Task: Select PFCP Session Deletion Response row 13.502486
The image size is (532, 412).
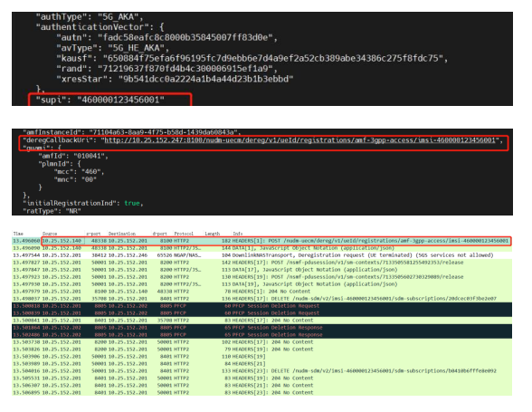Action: pos(262,334)
